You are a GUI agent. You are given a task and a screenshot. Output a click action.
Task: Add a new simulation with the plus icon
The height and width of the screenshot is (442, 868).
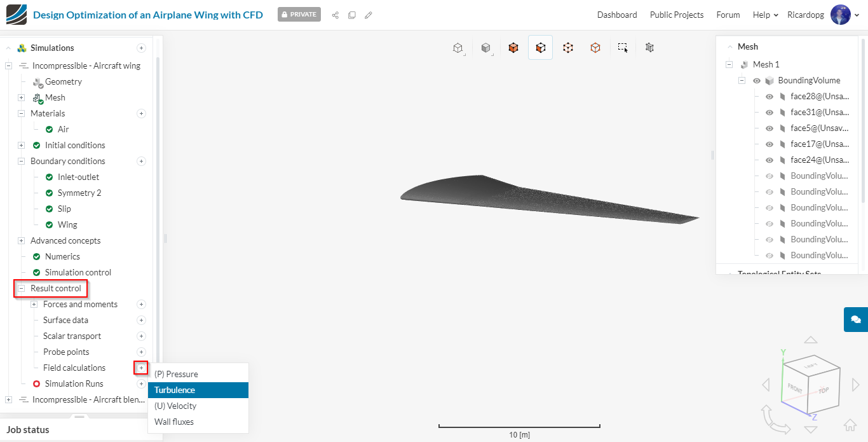[141, 48]
